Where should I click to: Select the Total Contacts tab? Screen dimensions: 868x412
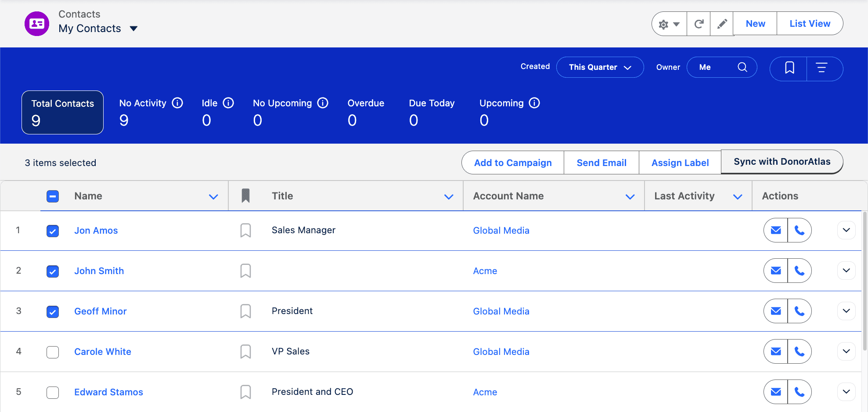[x=62, y=112]
